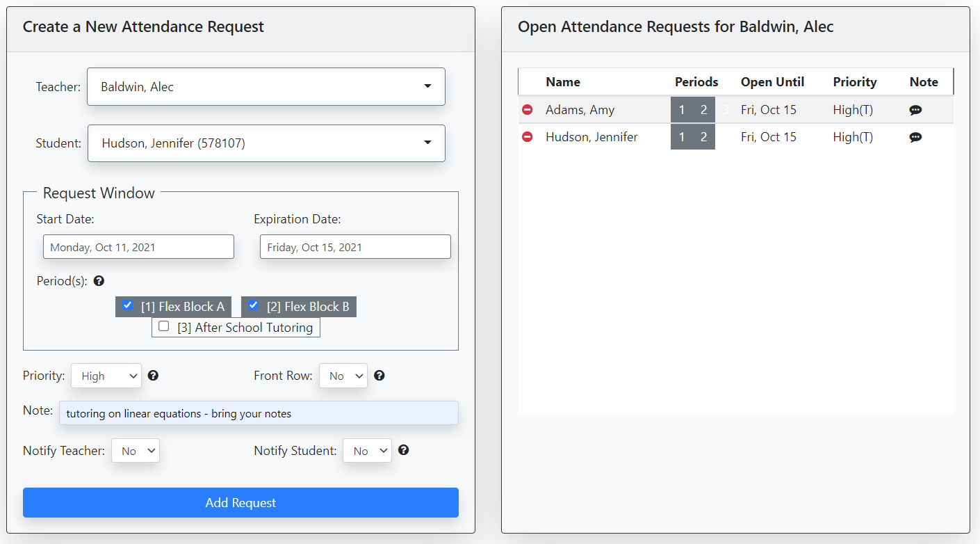Enable the [3] After School Tutoring checkbox
The height and width of the screenshot is (544, 980).
[163, 326]
